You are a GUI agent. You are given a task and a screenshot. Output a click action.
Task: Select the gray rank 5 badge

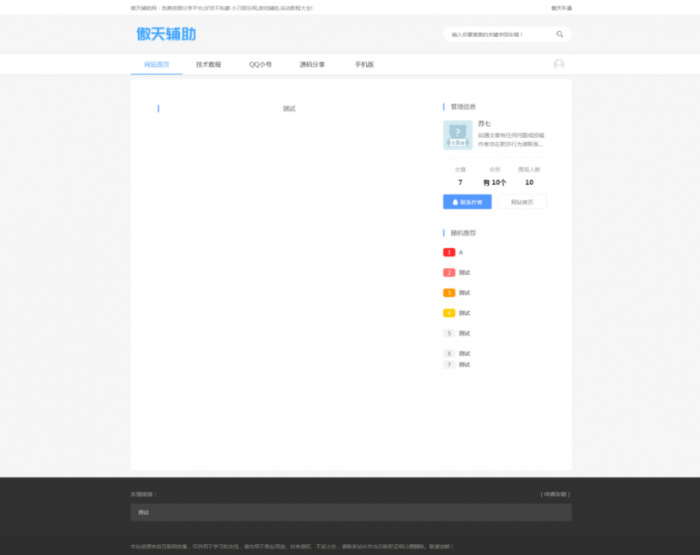[449, 333]
